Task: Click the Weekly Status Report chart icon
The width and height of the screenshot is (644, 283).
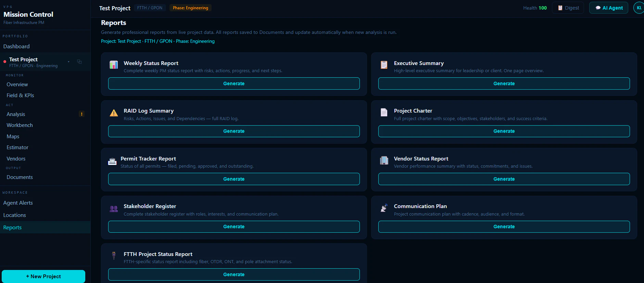Action: click(114, 65)
